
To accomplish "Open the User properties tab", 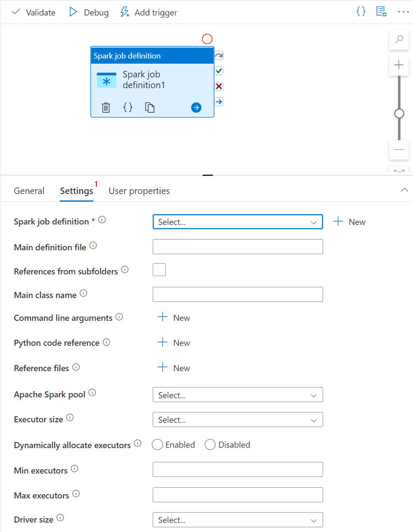I will click(139, 191).
